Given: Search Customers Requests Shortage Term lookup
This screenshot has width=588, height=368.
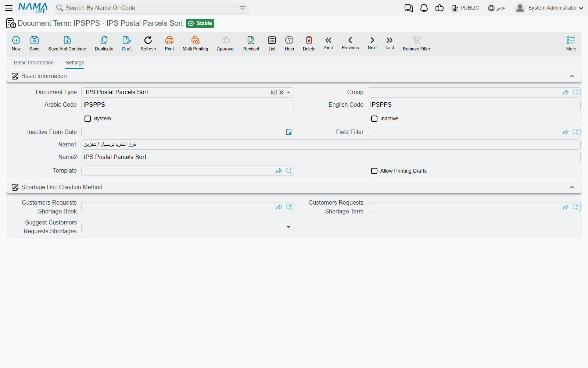Looking at the screenshot, I should pos(576,207).
